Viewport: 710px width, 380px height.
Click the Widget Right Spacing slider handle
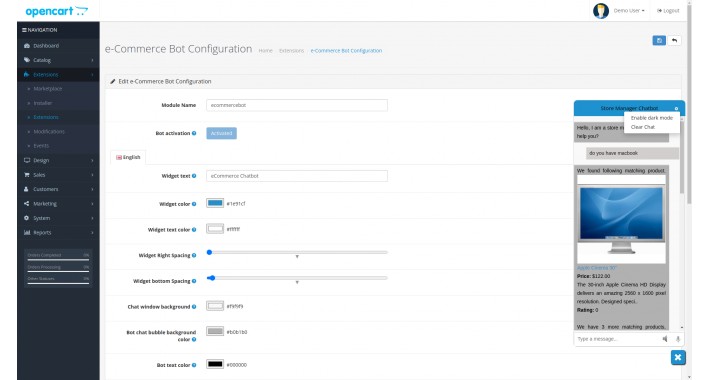209,252
